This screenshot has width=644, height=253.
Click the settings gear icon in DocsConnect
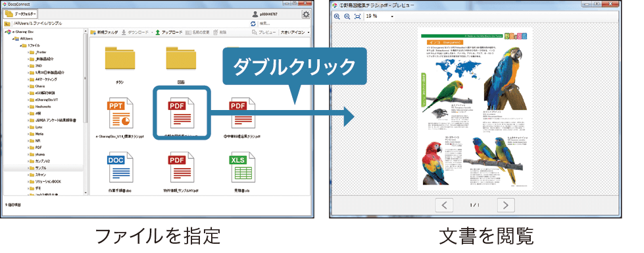click(306, 14)
